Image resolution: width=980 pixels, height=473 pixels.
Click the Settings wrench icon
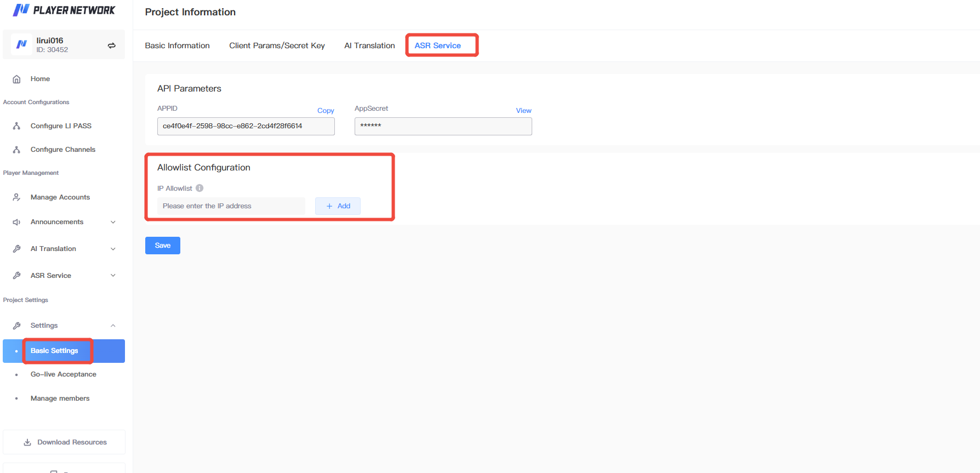pyautogui.click(x=17, y=326)
